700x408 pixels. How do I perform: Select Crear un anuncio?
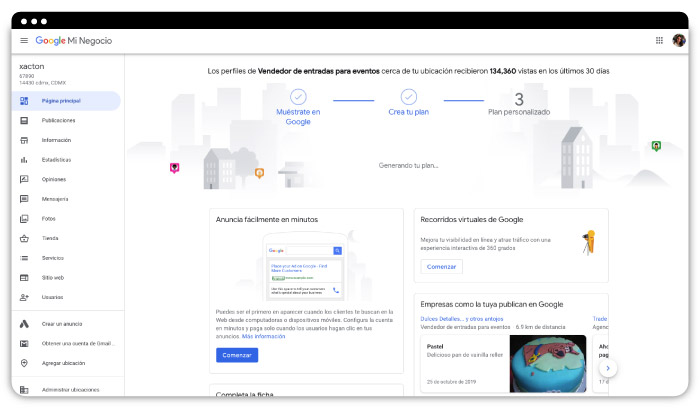62,324
